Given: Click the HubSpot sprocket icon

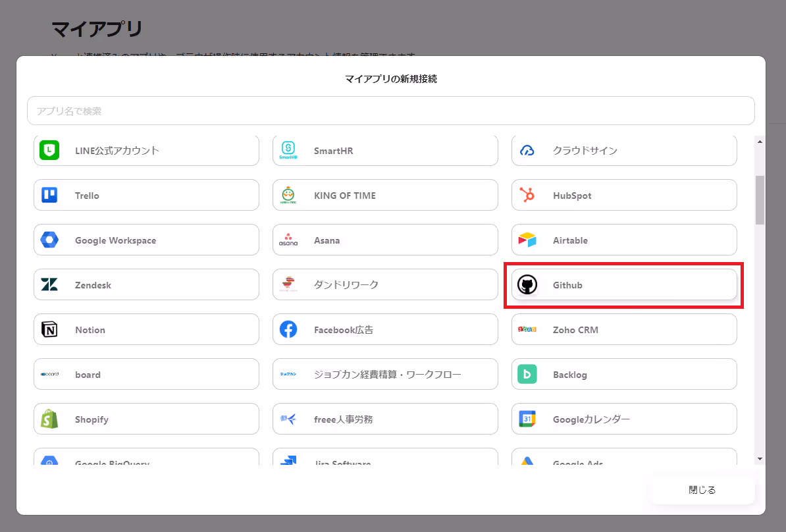Looking at the screenshot, I should [527, 195].
